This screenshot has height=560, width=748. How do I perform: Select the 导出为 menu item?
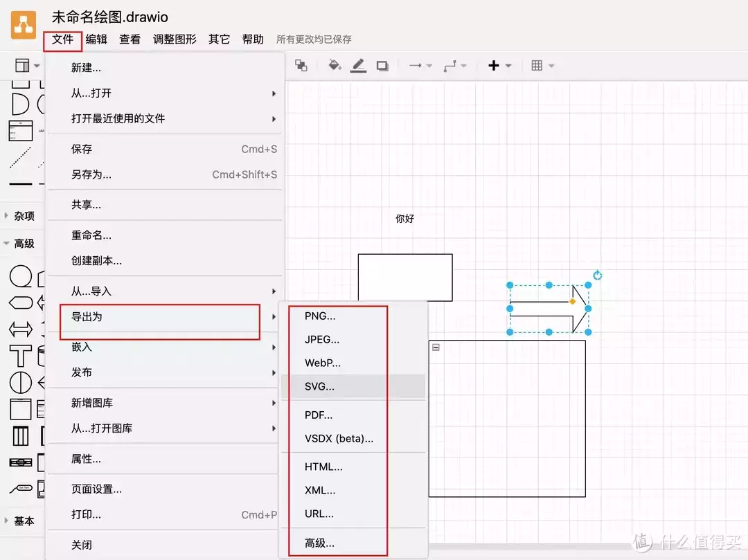click(x=165, y=317)
